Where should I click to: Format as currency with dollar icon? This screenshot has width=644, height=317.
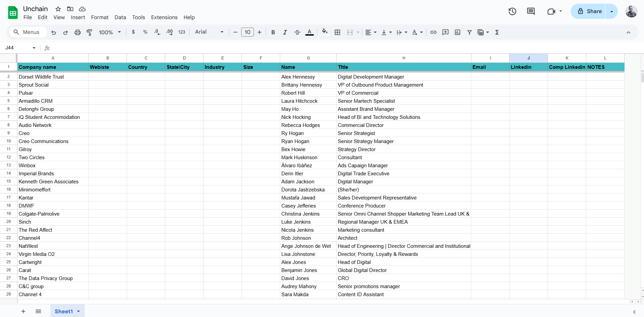click(x=133, y=32)
